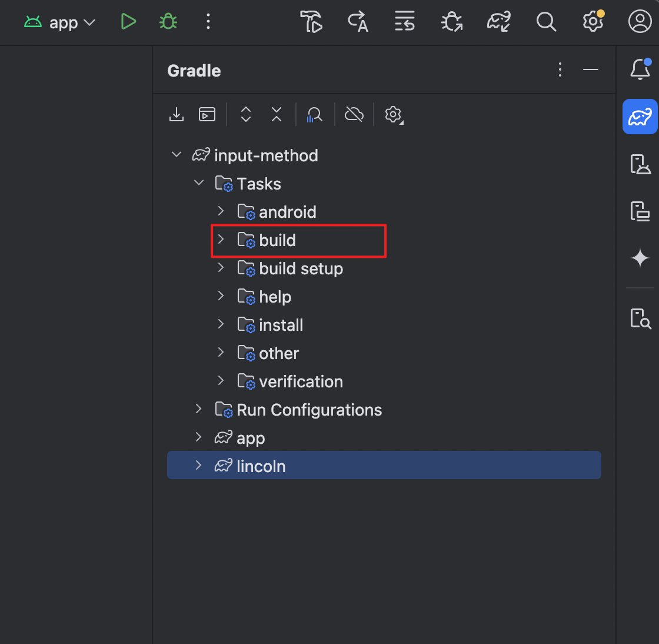Click the hammer build-and-run icon

[x=311, y=21]
